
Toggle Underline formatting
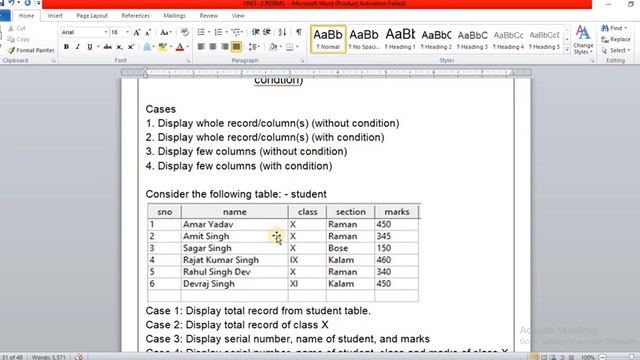coord(90,47)
